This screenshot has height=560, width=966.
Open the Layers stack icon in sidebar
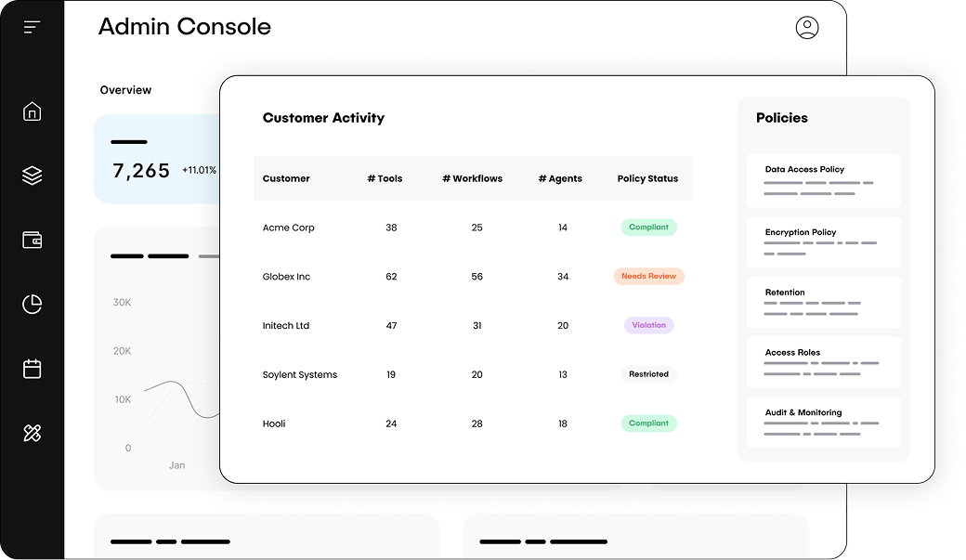(x=32, y=175)
